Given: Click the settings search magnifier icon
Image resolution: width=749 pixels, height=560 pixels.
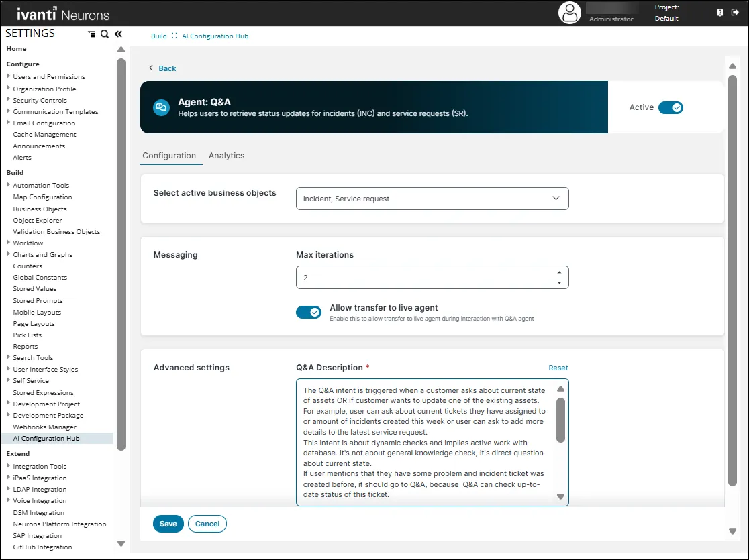Looking at the screenshot, I should [104, 34].
